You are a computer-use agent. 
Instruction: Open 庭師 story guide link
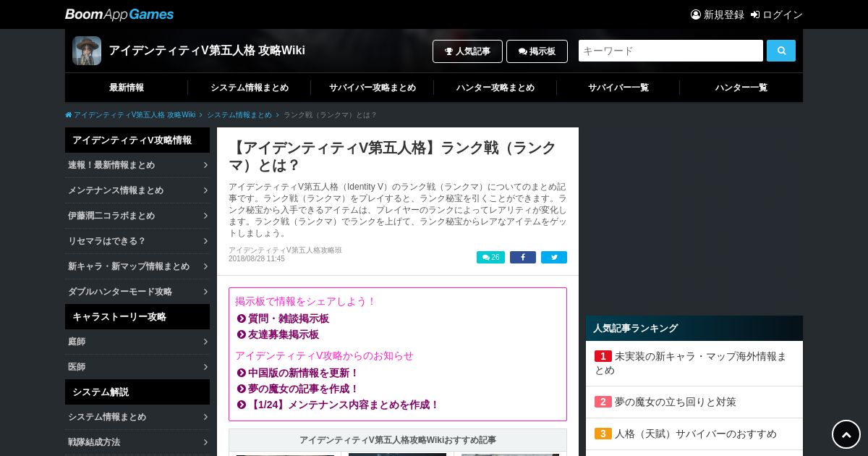pyautogui.click(x=137, y=342)
